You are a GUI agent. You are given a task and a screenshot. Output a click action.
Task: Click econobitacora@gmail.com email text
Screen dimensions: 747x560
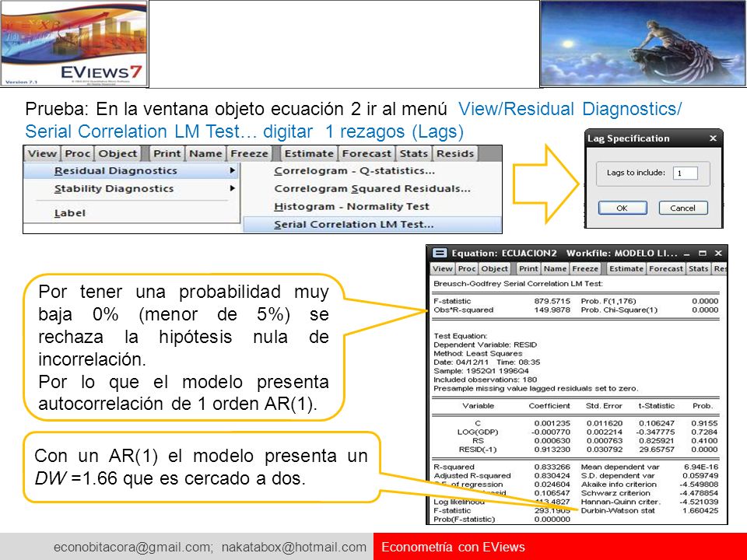[x=133, y=547]
